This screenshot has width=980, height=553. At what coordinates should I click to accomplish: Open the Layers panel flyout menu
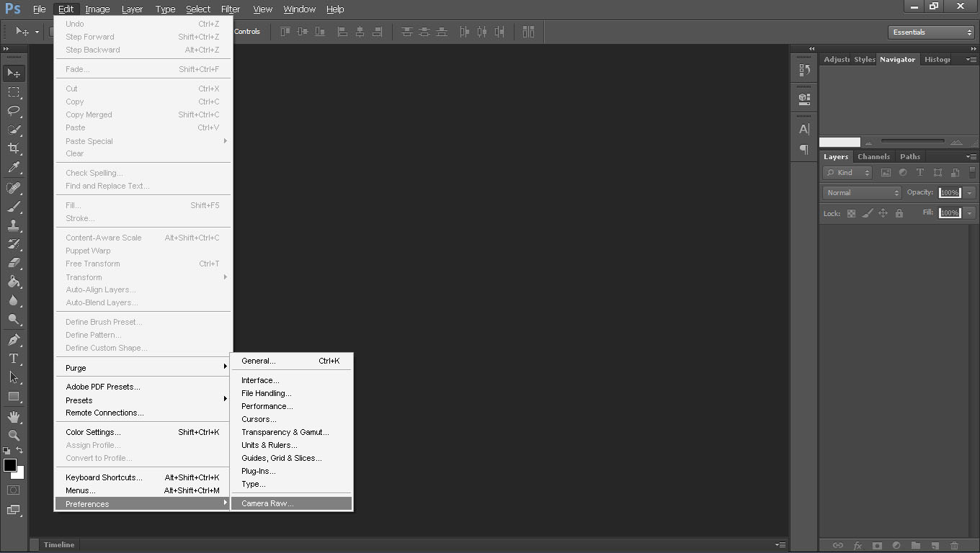click(971, 157)
